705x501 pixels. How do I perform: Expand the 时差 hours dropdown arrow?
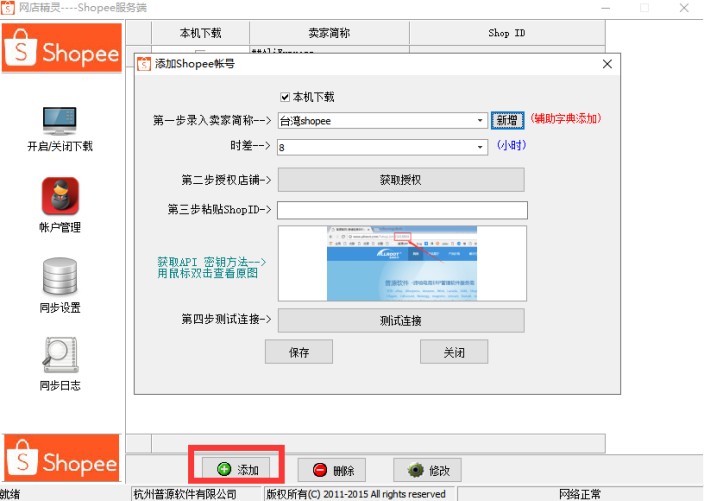pos(480,147)
